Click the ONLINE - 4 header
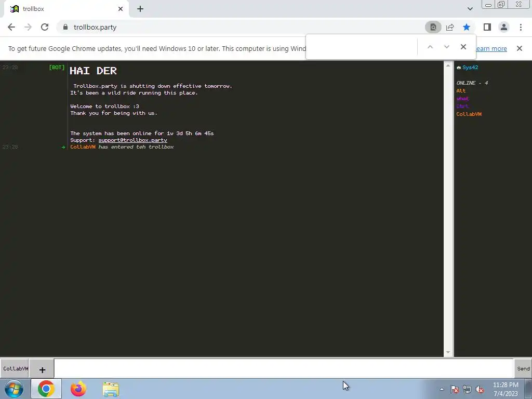This screenshot has width=532, height=399. pyautogui.click(x=472, y=83)
